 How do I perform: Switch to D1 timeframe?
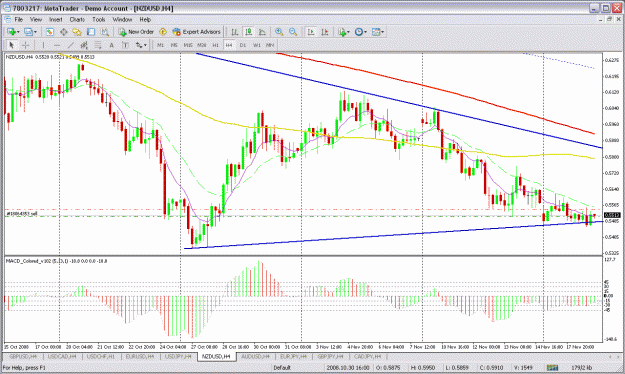pyautogui.click(x=243, y=45)
